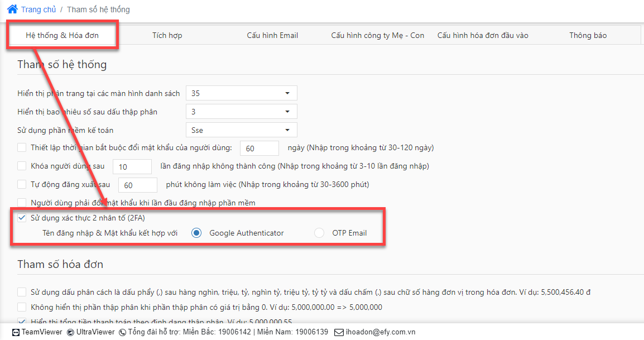The width and height of the screenshot is (644, 340).
Task: Go to Cấu hình hóa đơn đầu vào tab
Action: [483, 35]
